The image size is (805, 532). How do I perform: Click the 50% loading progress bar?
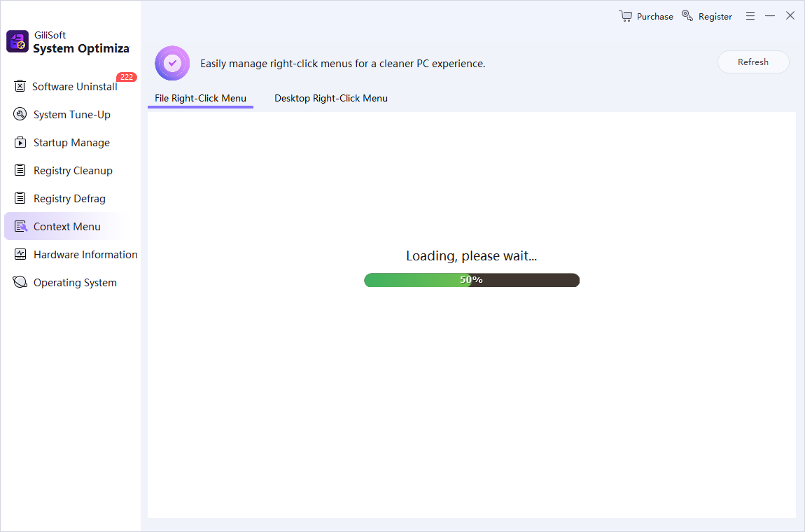click(x=472, y=280)
